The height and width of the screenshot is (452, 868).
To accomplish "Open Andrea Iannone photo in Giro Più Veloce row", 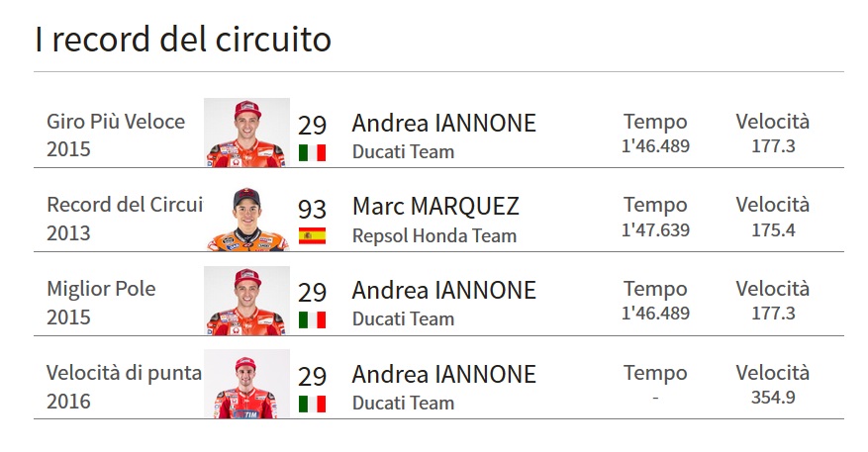I will click(x=246, y=133).
